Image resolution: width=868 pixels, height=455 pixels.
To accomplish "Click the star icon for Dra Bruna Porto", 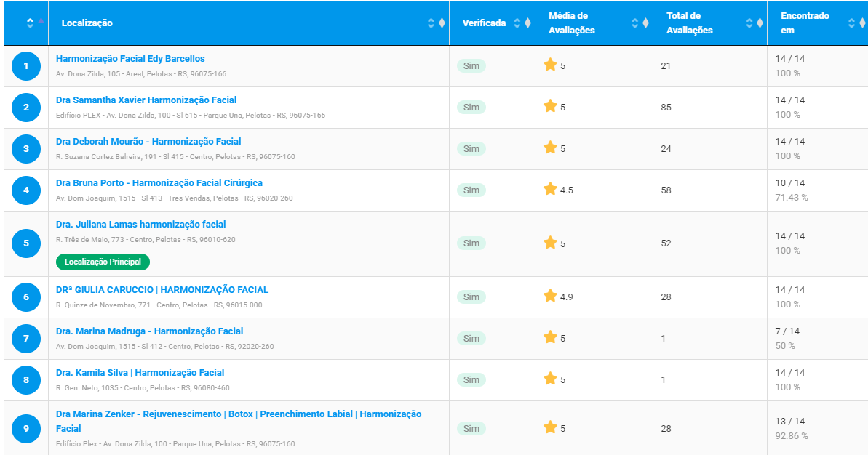I will click(550, 189).
